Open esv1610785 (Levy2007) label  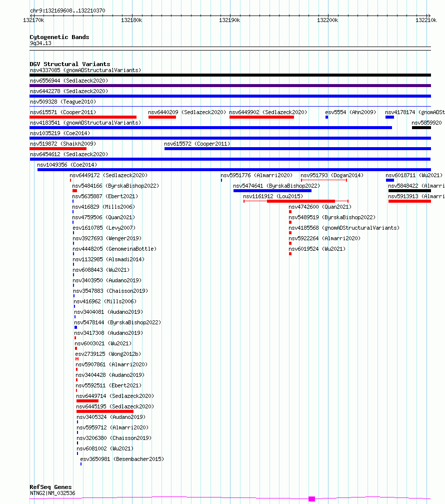(x=104, y=228)
